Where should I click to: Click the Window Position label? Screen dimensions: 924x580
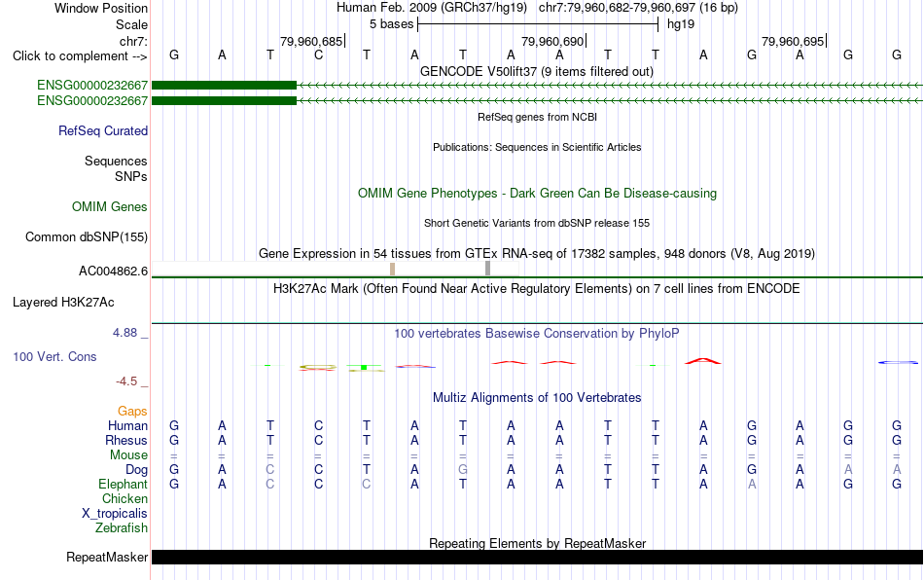[x=101, y=8]
